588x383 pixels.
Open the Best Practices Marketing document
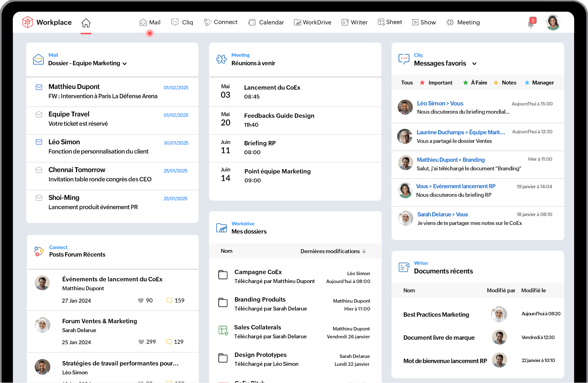436,315
